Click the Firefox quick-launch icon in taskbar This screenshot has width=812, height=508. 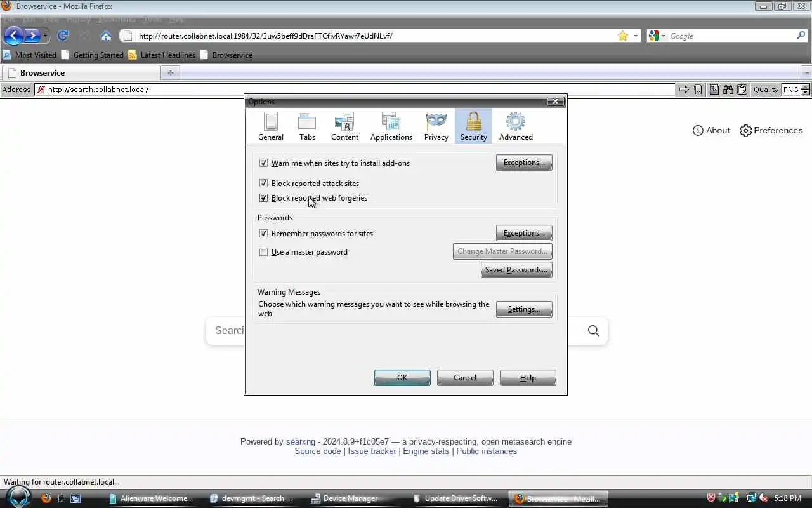click(46, 498)
